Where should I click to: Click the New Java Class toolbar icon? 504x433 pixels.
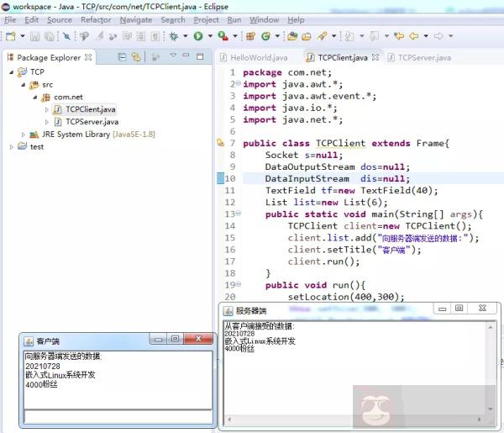coord(265,36)
